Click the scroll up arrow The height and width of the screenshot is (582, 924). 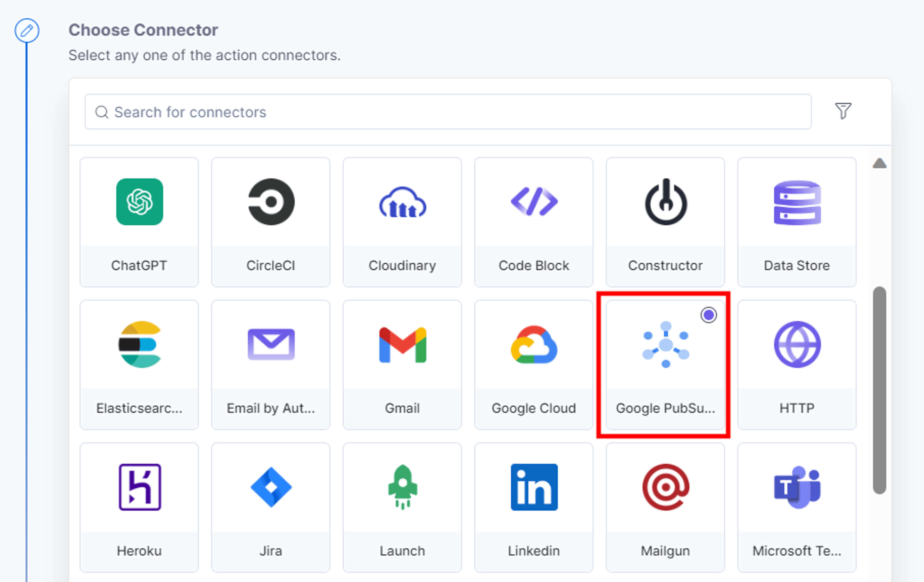click(x=879, y=163)
